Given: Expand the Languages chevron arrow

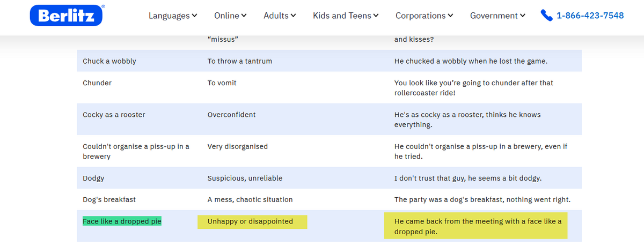Looking at the screenshot, I should [194, 16].
